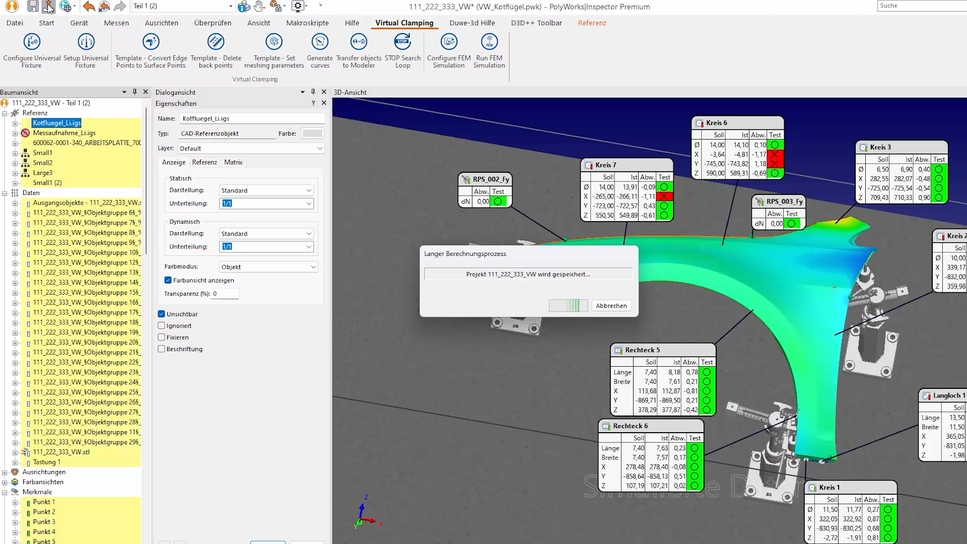Click the Abbrechen button
Screen dimensions: 967x544
pyautogui.click(x=611, y=305)
